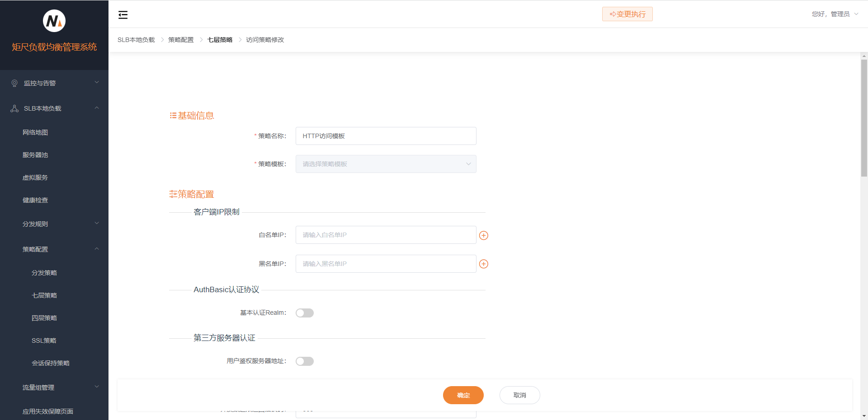
Task: Click the sidebar collapse menu icon
Action: pos(123,15)
